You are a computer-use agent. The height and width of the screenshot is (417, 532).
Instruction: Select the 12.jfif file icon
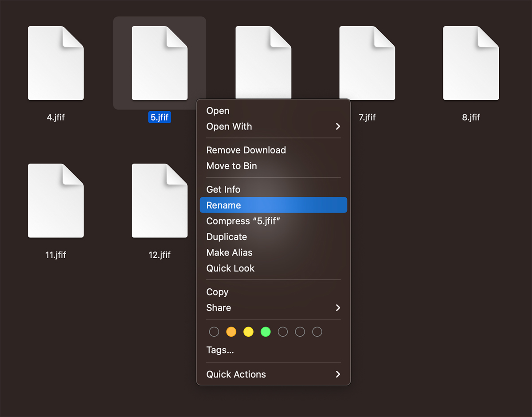(160, 201)
